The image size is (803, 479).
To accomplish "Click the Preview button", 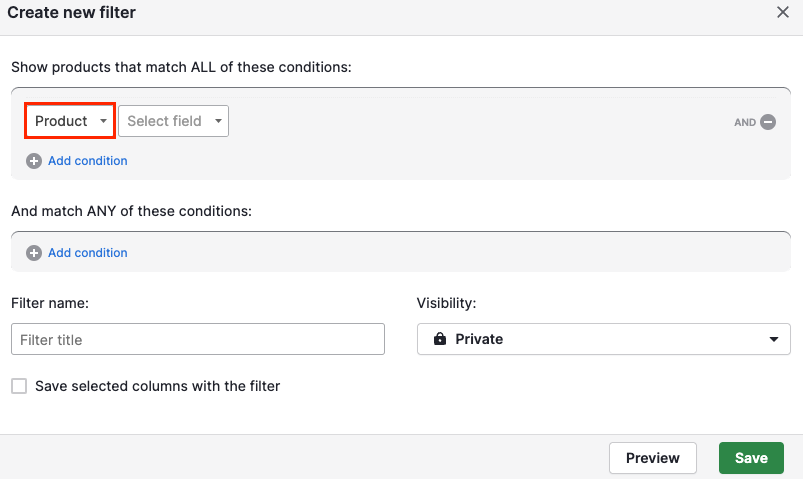I will coord(653,458).
